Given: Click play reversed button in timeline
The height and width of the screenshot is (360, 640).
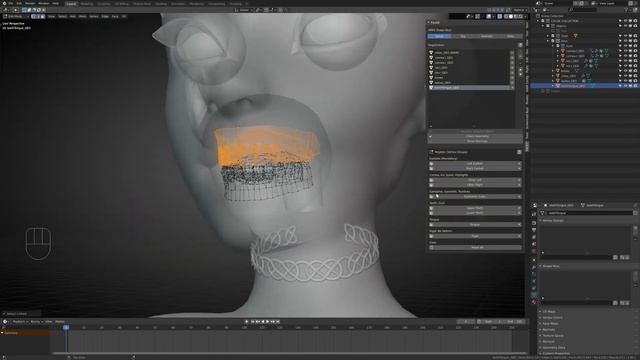Looking at the screenshot, I should pyautogui.click(x=262, y=322).
